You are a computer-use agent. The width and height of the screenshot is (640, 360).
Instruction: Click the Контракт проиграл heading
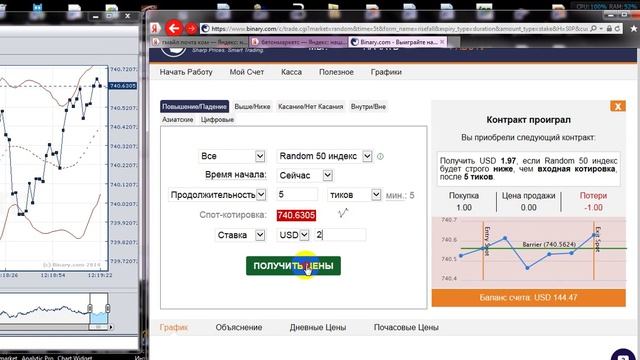(529, 120)
